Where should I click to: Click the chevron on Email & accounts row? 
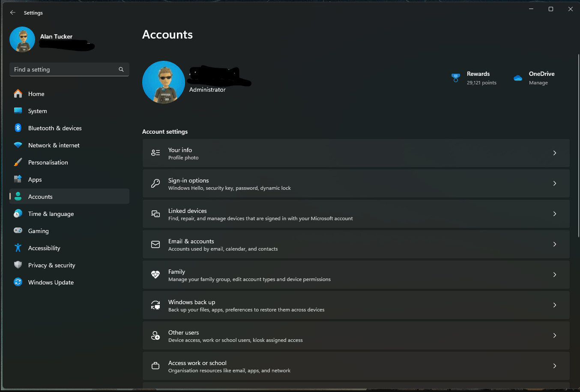tap(555, 244)
